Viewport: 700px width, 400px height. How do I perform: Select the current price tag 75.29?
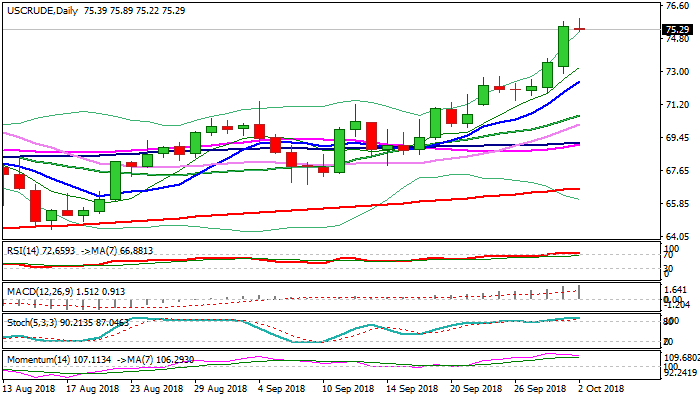(677, 30)
